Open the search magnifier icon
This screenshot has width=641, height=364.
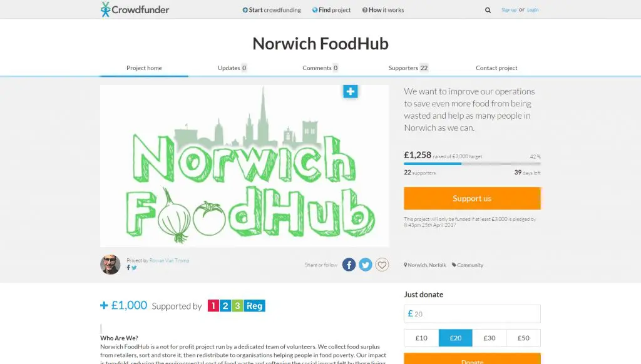point(488,10)
